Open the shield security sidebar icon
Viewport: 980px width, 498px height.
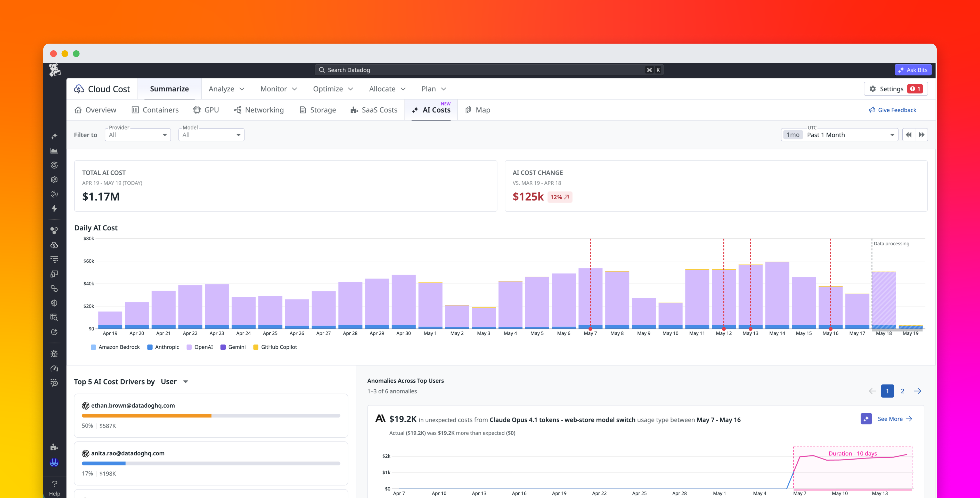tap(54, 303)
